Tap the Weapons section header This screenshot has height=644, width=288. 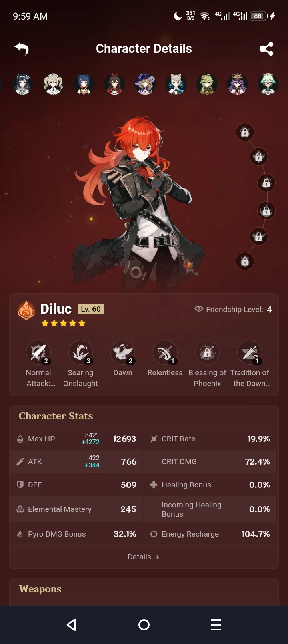coord(40,589)
